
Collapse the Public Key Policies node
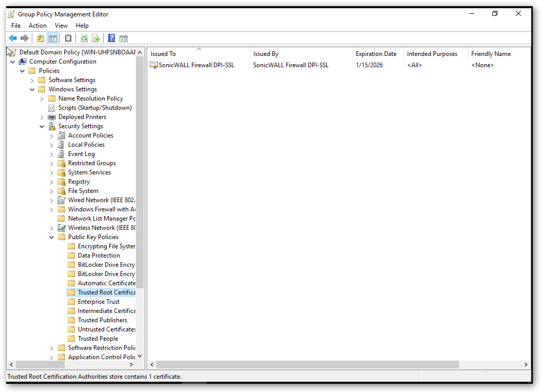52,237
